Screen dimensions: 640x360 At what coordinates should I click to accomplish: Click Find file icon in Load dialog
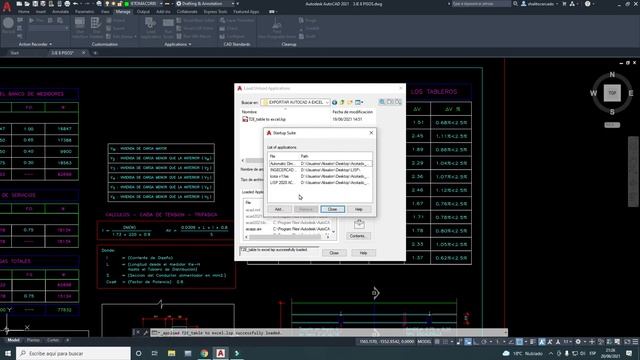click(382, 102)
